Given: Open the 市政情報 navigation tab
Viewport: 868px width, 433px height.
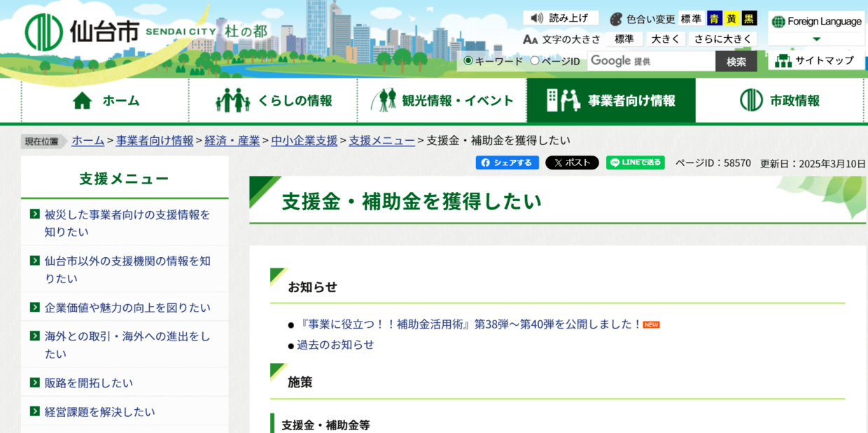Looking at the screenshot, I should tap(780, 101).
